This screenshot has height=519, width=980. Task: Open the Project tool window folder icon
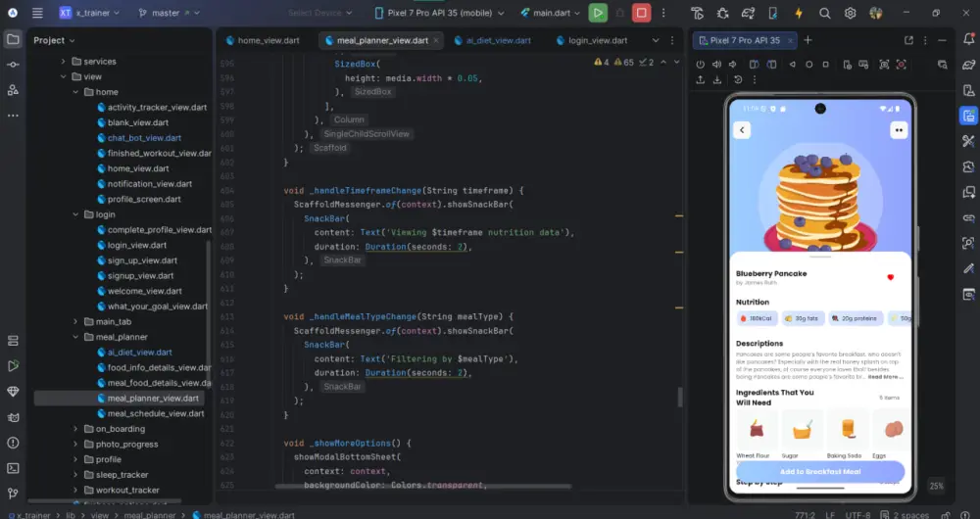(x=13, y=39)
